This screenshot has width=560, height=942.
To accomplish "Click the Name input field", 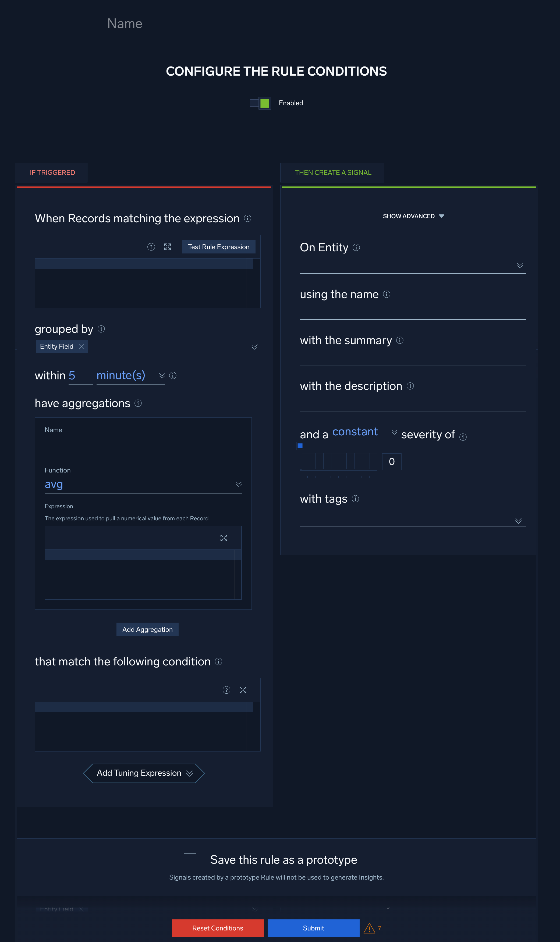I will (x=276, y=23).
